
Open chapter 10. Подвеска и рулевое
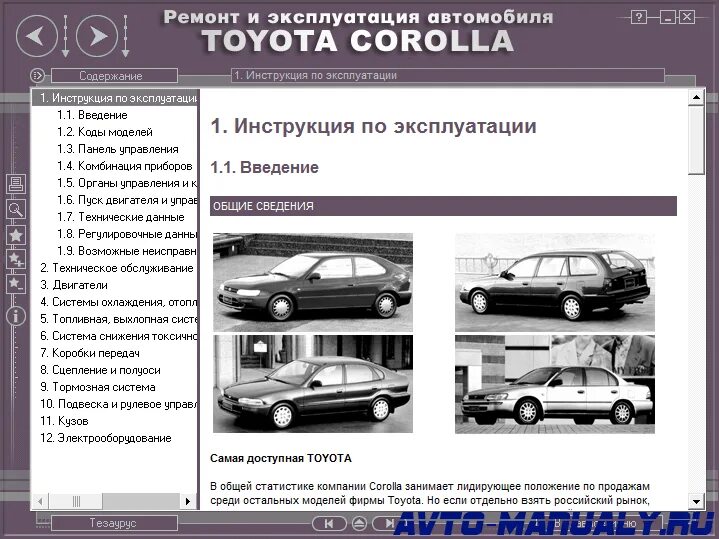[119, 404]
